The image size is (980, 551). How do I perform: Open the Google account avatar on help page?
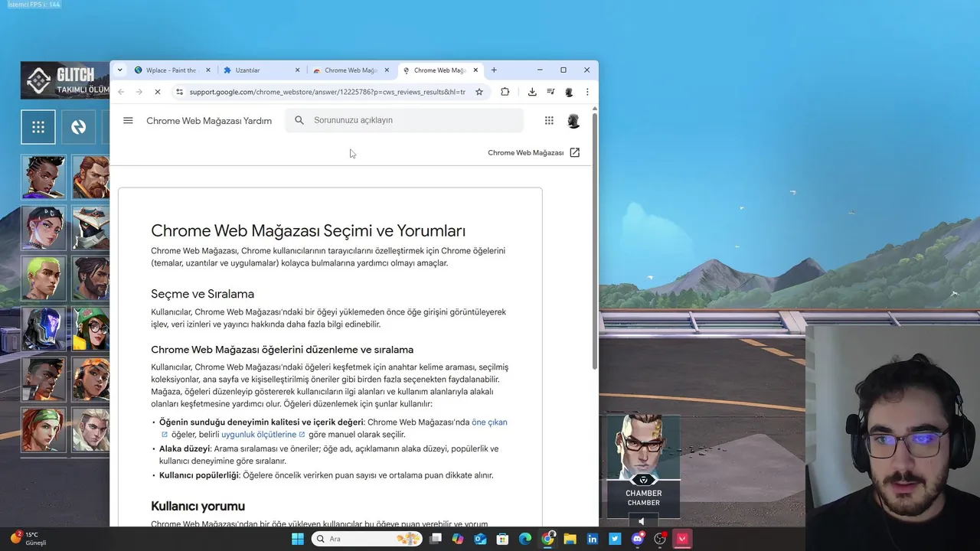click(573, 121)
